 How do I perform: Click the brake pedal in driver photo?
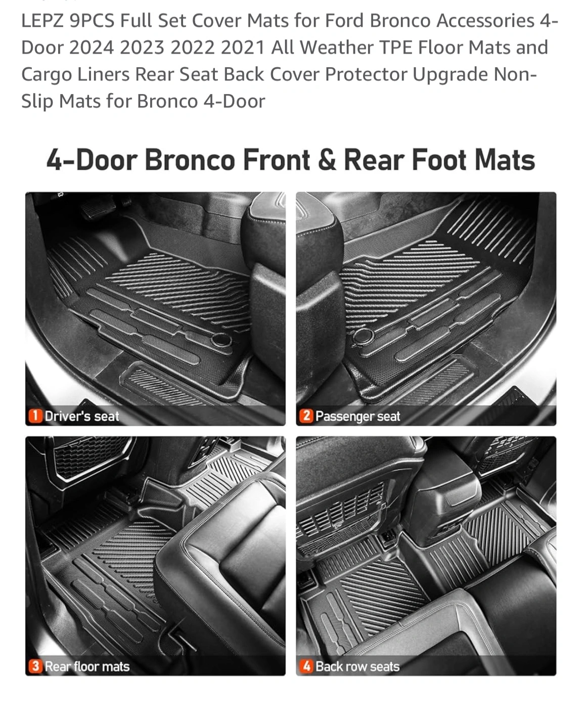(97, 207)
